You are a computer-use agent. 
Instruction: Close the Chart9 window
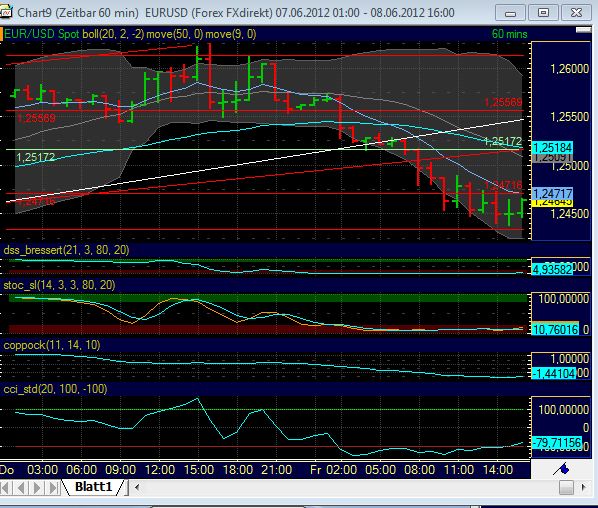[576, 13]
